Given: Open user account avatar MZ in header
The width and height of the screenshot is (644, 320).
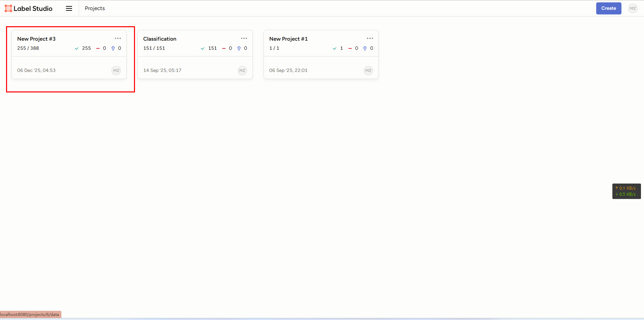Looking at the screenshot, I should pyautogui.click(x=633, y=8).
